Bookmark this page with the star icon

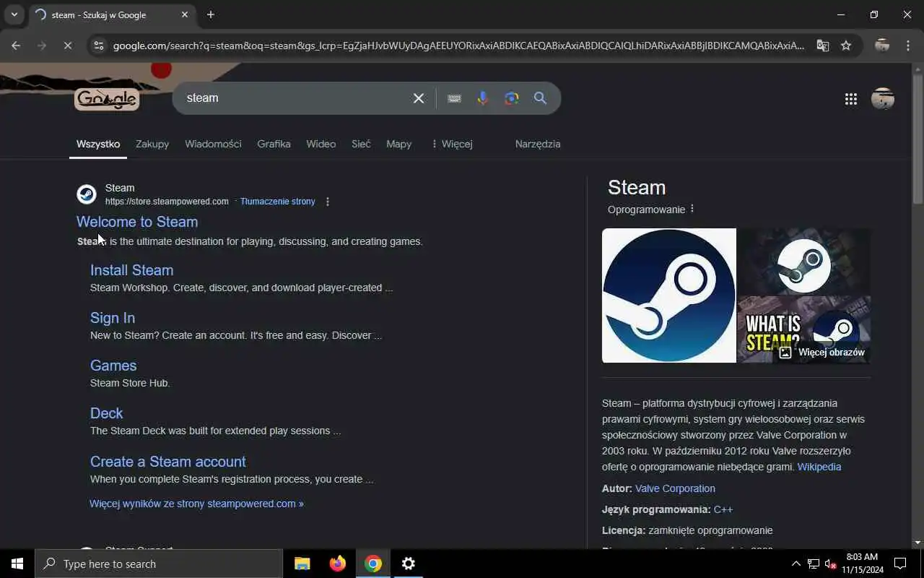click(x=846, y=46)
